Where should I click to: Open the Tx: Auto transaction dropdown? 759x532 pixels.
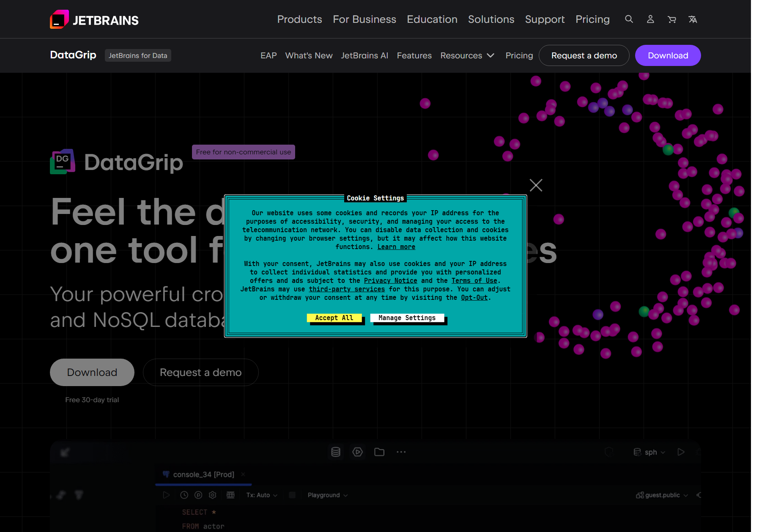262,495
